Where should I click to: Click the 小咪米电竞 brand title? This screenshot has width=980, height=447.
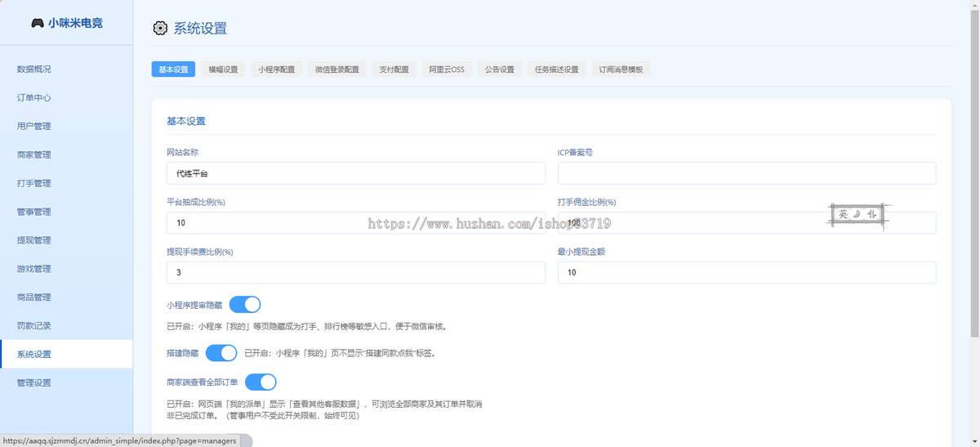tap(75, 23)
